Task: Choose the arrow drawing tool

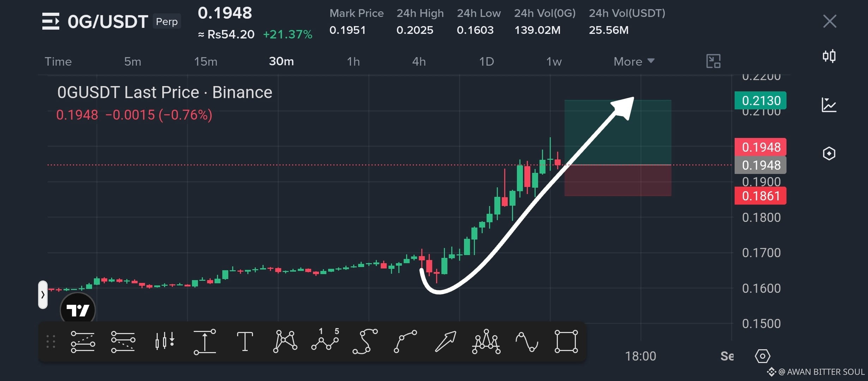Action: (x=445, y=341)
